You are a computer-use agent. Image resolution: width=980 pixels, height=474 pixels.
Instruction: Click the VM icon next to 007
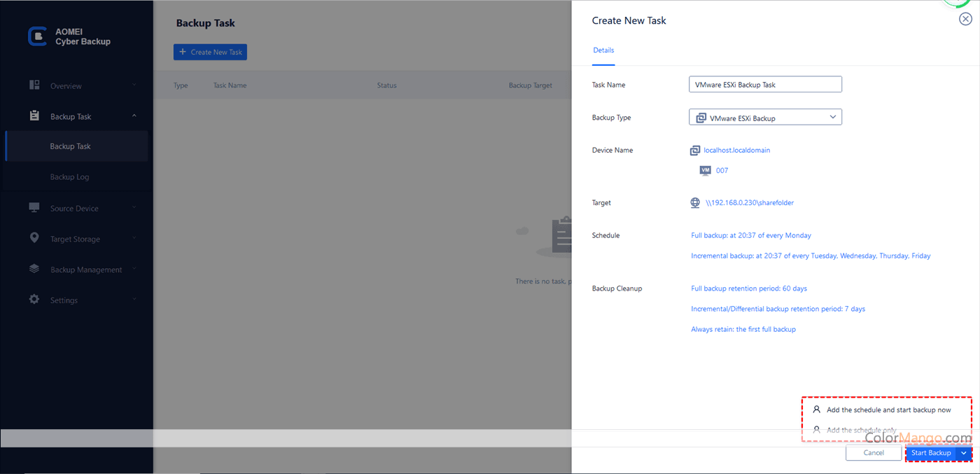coord(705,170)
